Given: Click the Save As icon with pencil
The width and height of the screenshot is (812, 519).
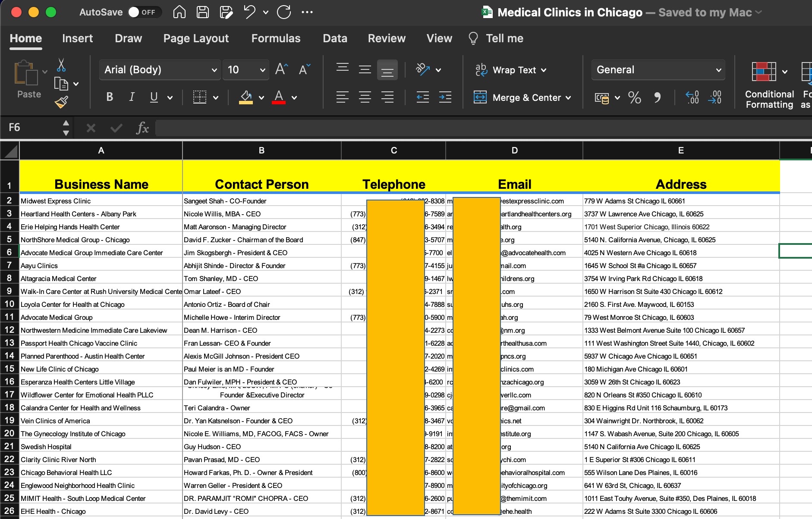Looking at the screenshot, I should [226, 12].
